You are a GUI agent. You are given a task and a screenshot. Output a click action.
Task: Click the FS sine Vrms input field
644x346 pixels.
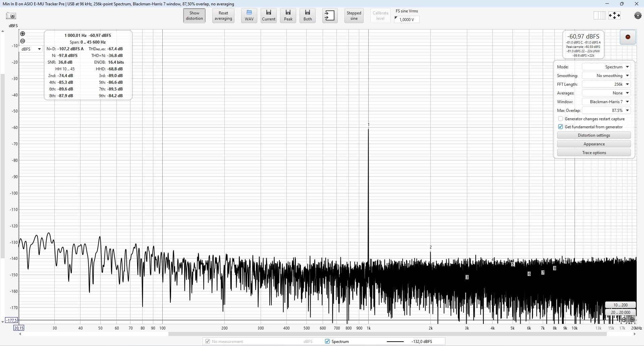click(407, 19)
